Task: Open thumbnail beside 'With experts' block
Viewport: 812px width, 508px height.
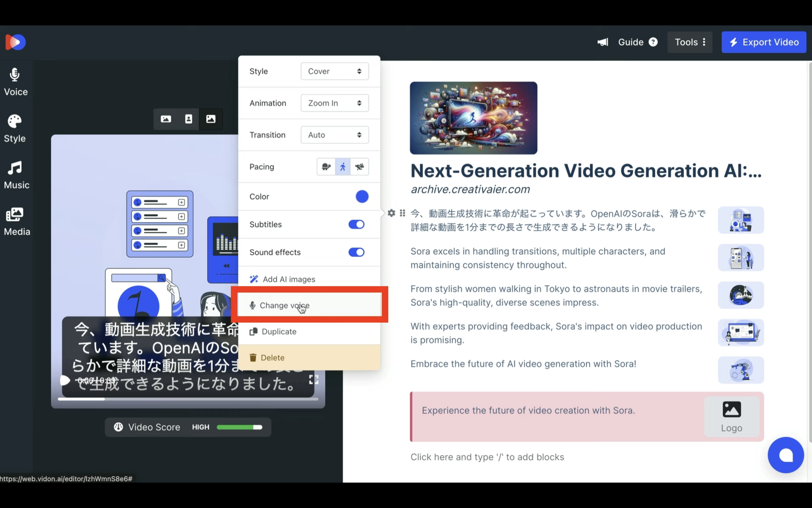Action: pos(741,333)
